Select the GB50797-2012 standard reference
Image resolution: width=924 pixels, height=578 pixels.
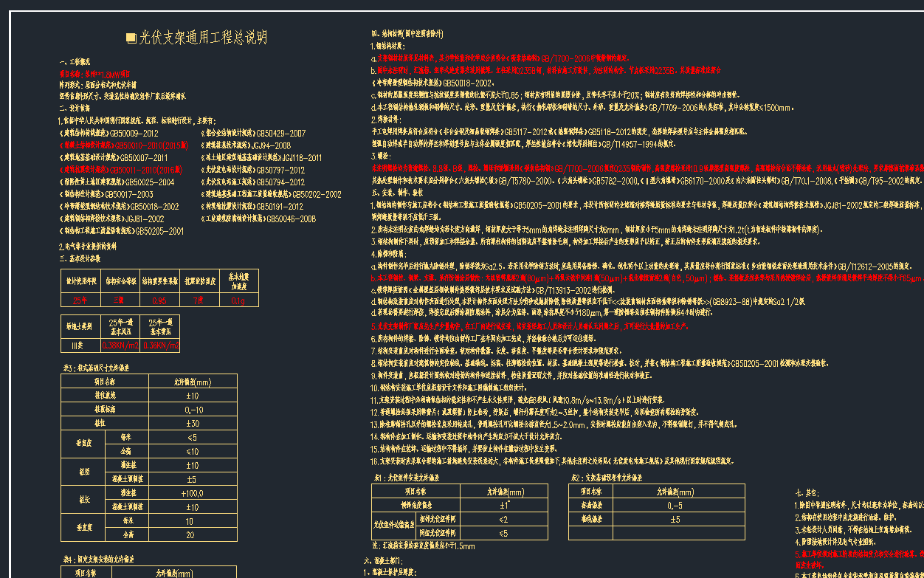(x=280, y=170)
